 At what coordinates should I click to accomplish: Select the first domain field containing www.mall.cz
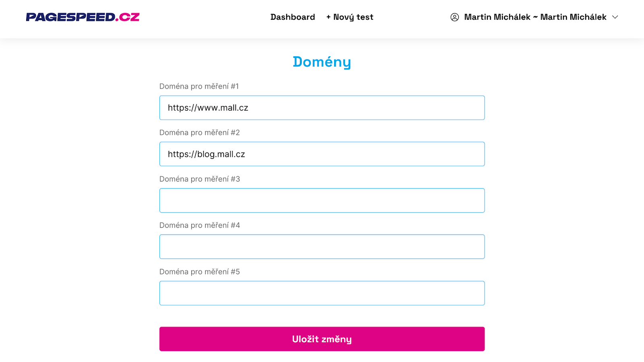pos(322,107)
